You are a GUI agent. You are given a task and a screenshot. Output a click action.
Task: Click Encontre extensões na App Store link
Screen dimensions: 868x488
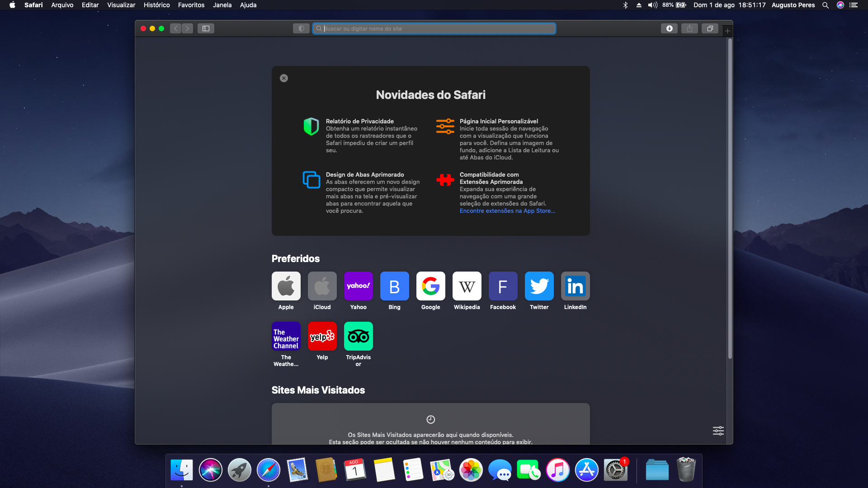tap(507, 211)
